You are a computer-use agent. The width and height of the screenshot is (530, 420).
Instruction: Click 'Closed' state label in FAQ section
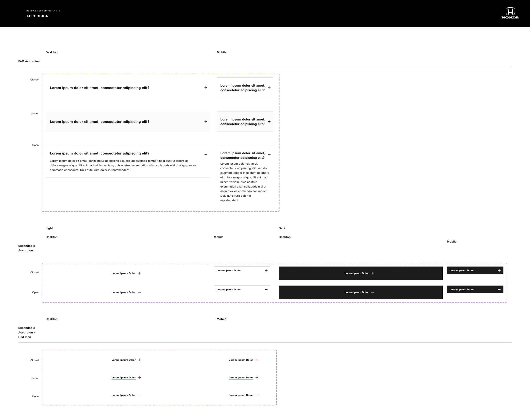[34, 80]
